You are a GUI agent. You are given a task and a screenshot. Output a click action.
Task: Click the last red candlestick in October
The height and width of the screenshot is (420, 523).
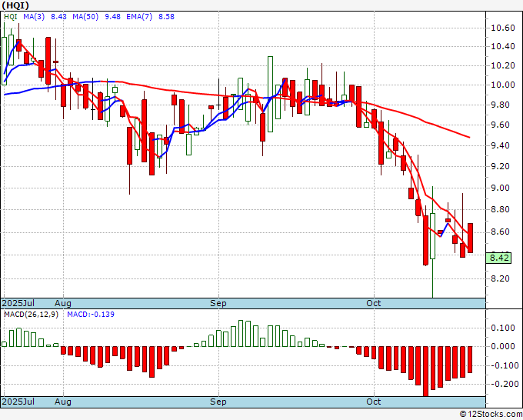click(x=470, y=238)
